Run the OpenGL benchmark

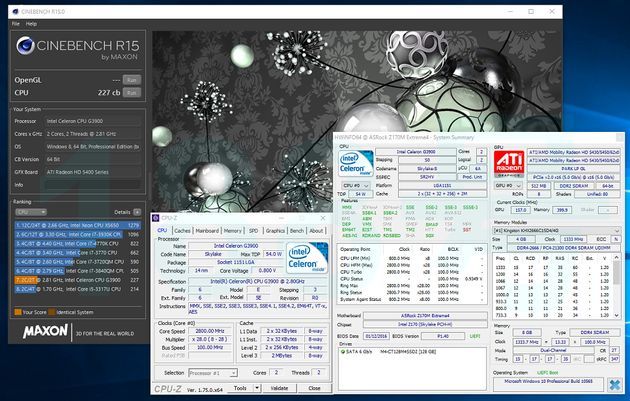pyautogui.click(x=132, y=80)
